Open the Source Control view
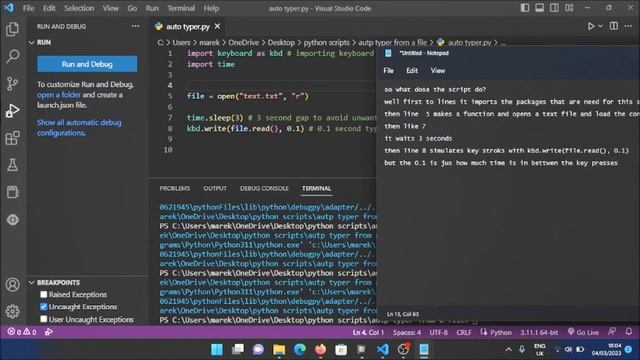The image size is (640, 360). (12, 83)
